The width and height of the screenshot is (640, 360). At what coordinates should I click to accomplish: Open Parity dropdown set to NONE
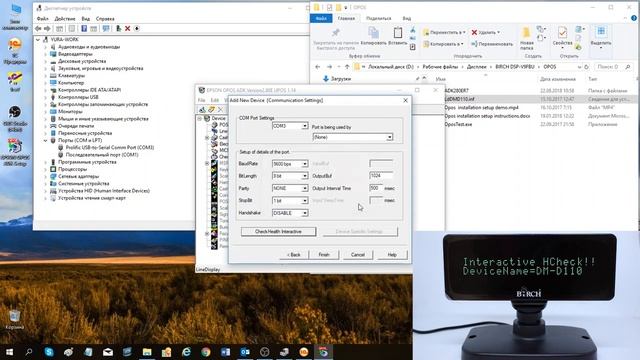point(290,188)
